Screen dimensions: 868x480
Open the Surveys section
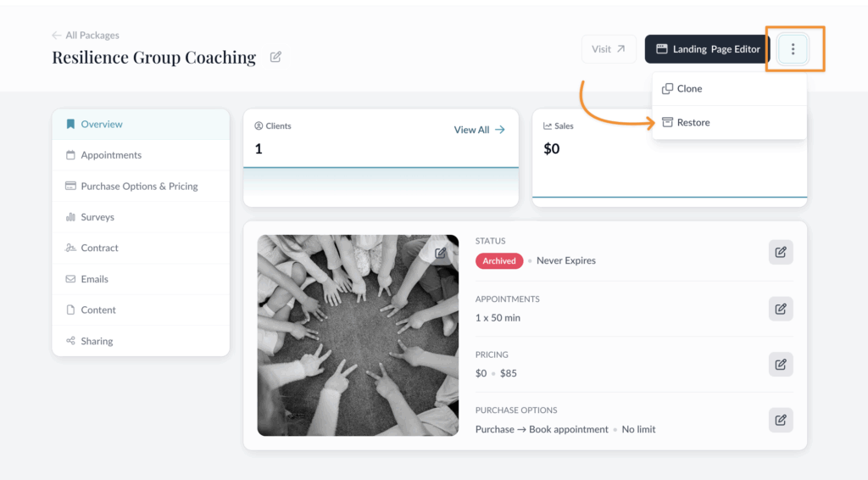coord(97,217)
